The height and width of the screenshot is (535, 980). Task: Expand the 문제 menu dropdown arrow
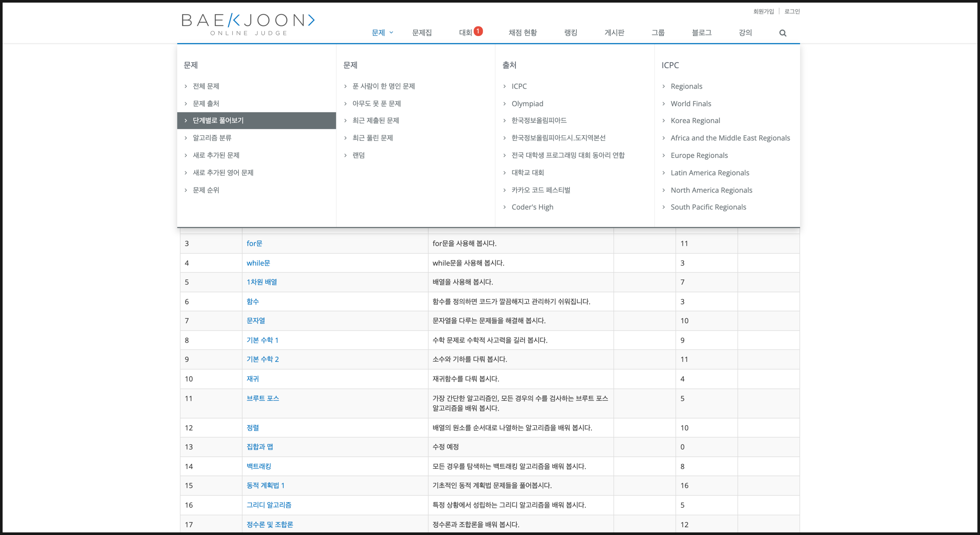[391, 33]
